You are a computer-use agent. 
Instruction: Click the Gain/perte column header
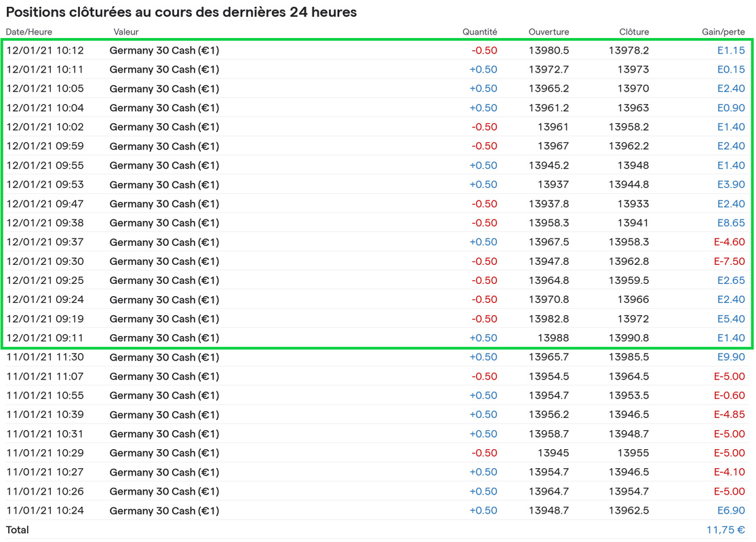tap(723, 32)
